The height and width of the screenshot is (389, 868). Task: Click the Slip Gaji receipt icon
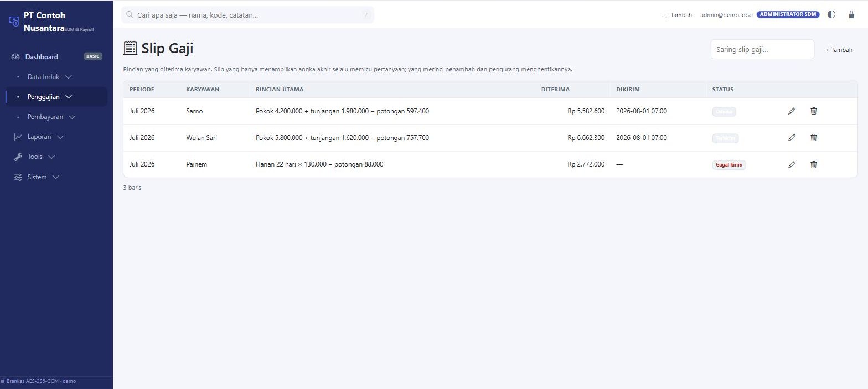[130, 48]
